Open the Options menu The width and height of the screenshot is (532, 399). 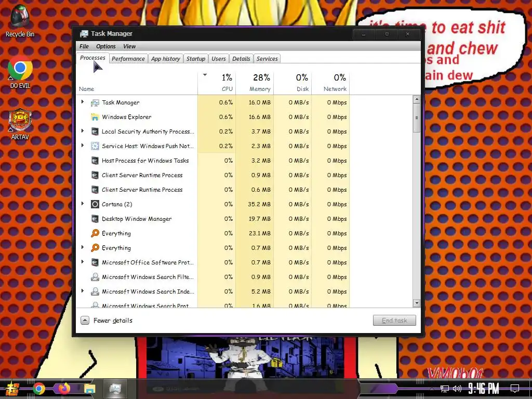[x=106, y=46]
